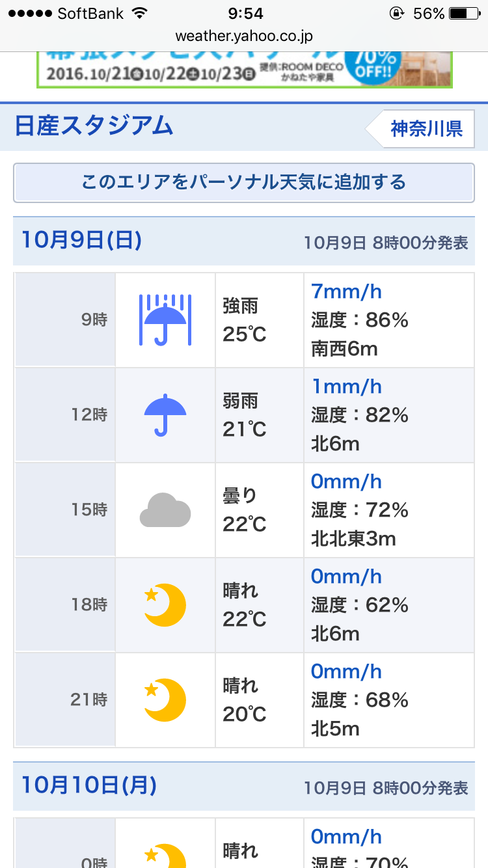
Task: Tap the heavy rain umbrella icon at 9時
Action: coord(165,319)
